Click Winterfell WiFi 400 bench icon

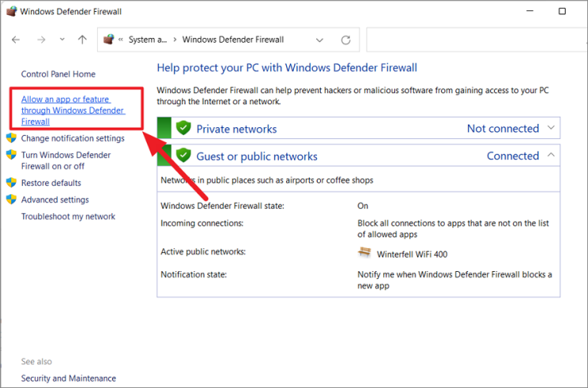[364, 253]
